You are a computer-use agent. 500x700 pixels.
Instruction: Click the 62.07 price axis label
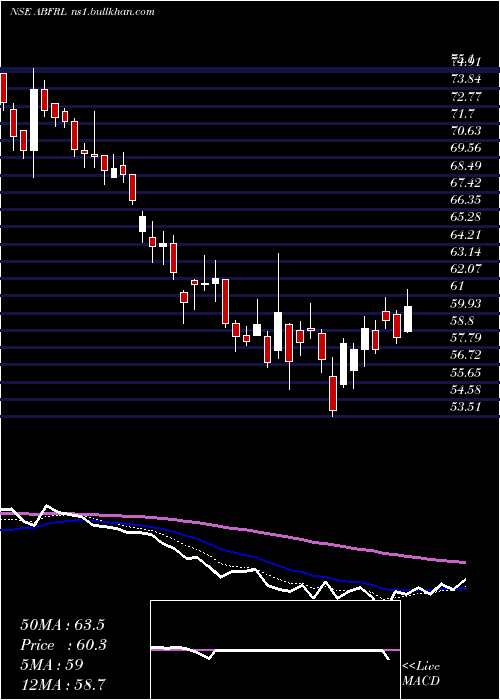[x=466, y=269]
